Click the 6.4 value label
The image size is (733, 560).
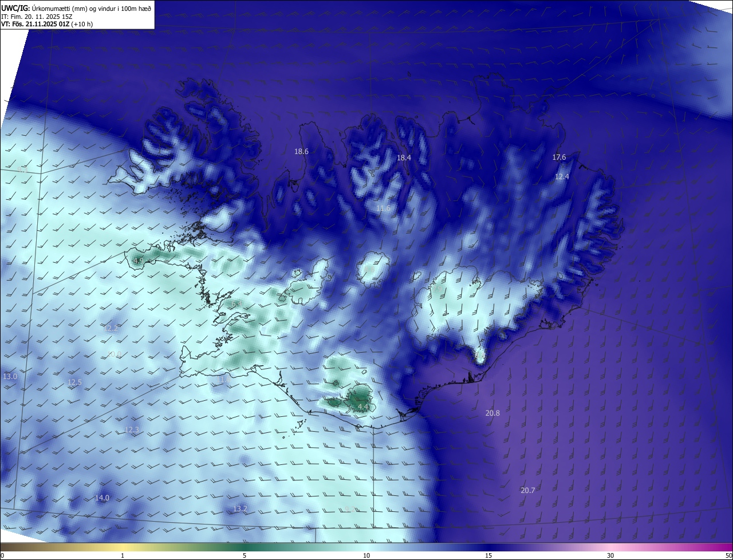236,303
